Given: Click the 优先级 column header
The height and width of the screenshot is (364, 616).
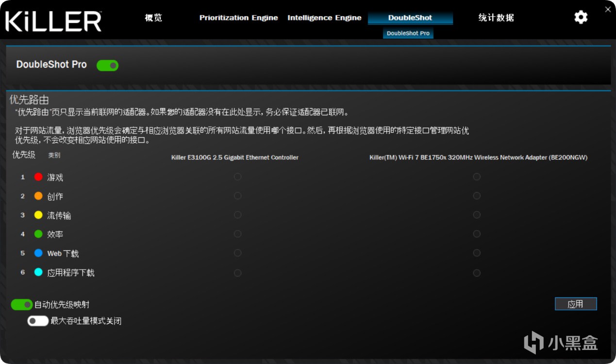Looking at the screenshot, I should pos(24,155).
